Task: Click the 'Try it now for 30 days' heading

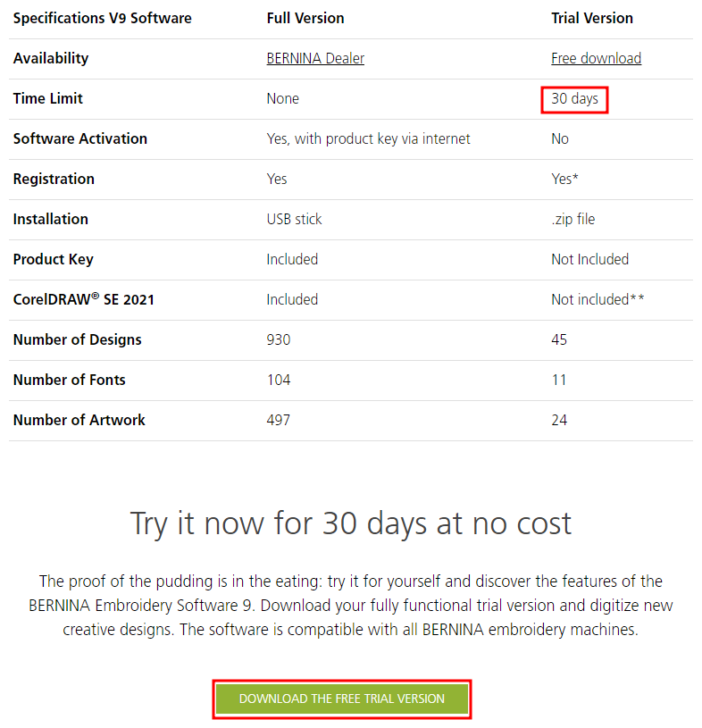Action: [x=350, y=524]
